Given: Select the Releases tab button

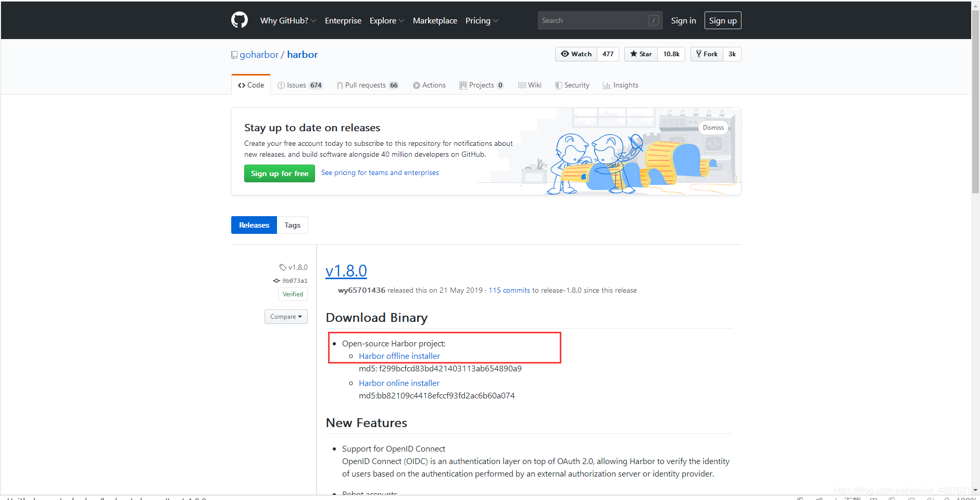Looking at the screenshot, I should pyautogui.click(x=254, y=225).
